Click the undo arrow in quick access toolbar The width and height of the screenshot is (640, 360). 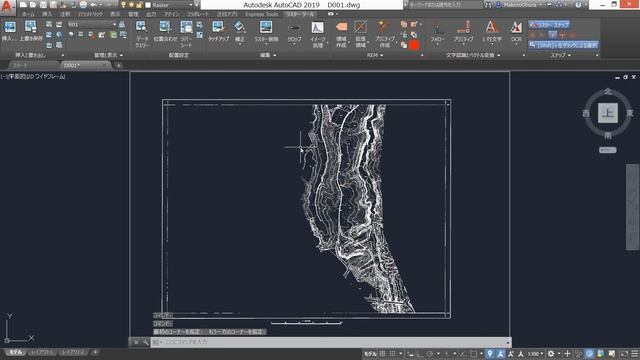tap(93, 5)
